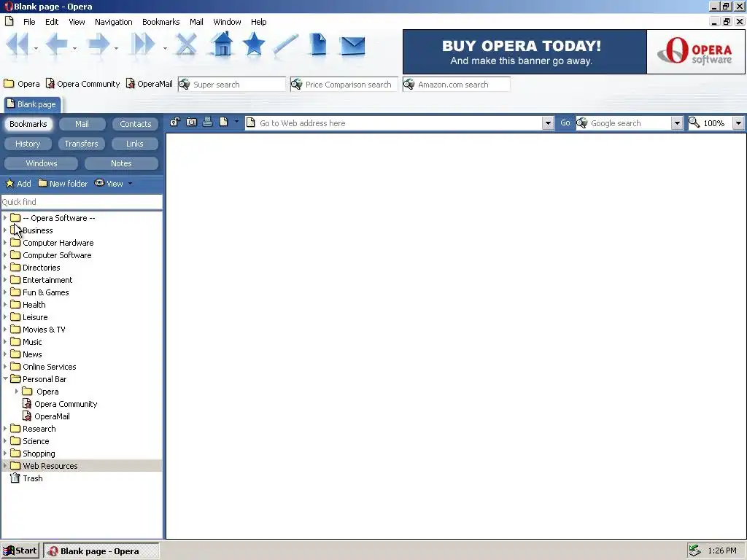Open the Forward button dropdown arrow
This screenshot has width=747, height=560.
tap(116, 48)
